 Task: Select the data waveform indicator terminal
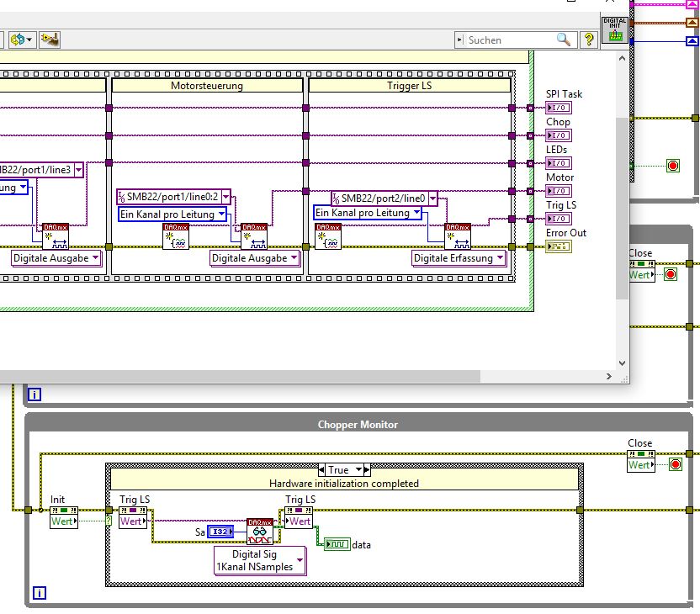coord(337,544)
